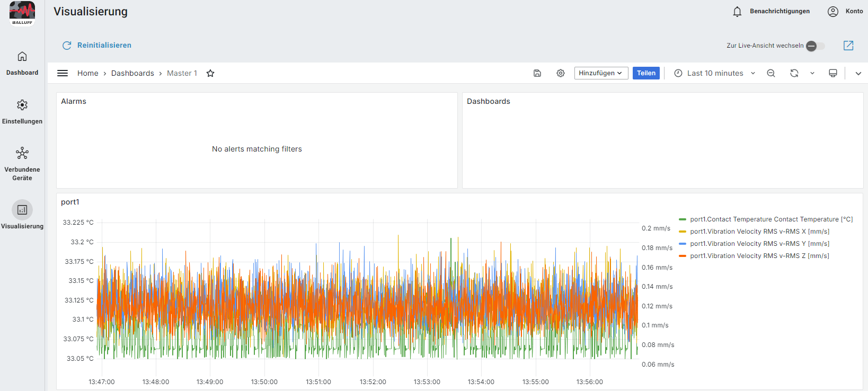Go to Verbundene Geräte in sidebar
868x391 pixels.
tap(22, 164)
